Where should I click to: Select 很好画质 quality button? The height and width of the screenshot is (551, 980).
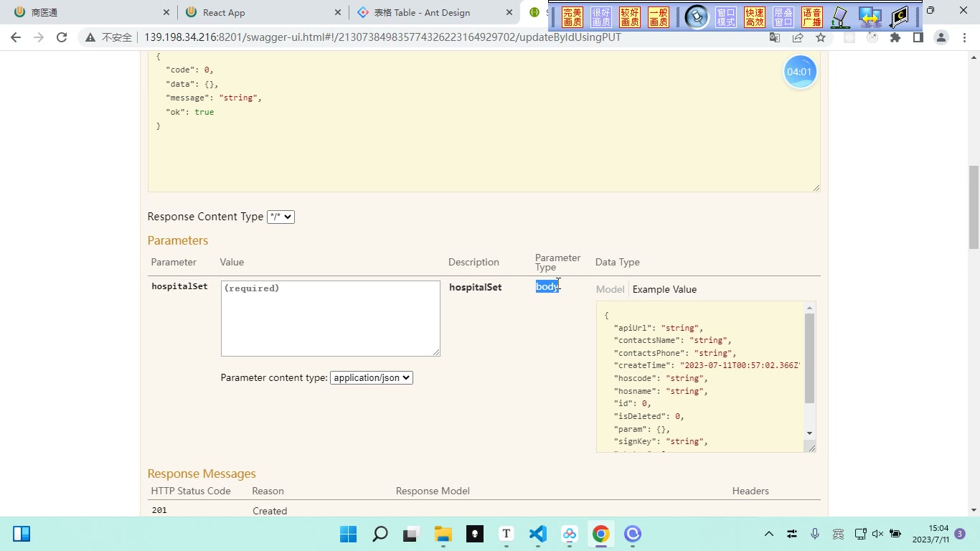[601, 17]
